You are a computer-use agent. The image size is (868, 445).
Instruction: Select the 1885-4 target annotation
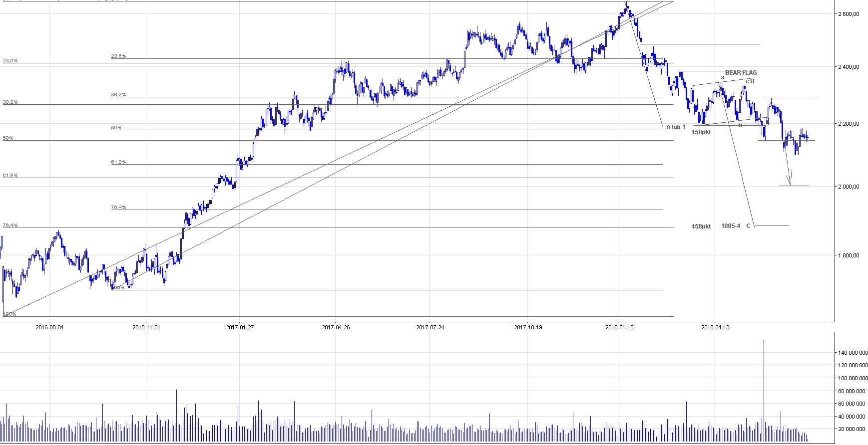click(731, 226)
